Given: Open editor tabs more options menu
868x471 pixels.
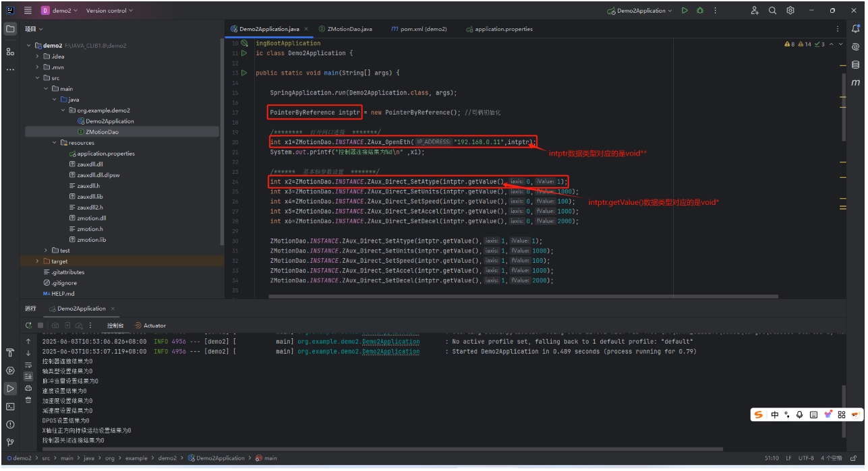Looking at the screenshot, I should (838, 29).
